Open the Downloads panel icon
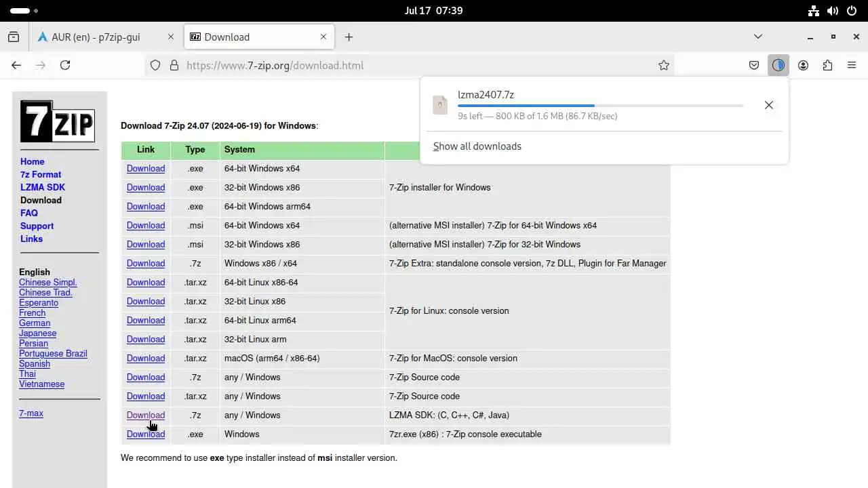Screen dimensions: 868x488 pyautogui.click(x=778, y=65)
